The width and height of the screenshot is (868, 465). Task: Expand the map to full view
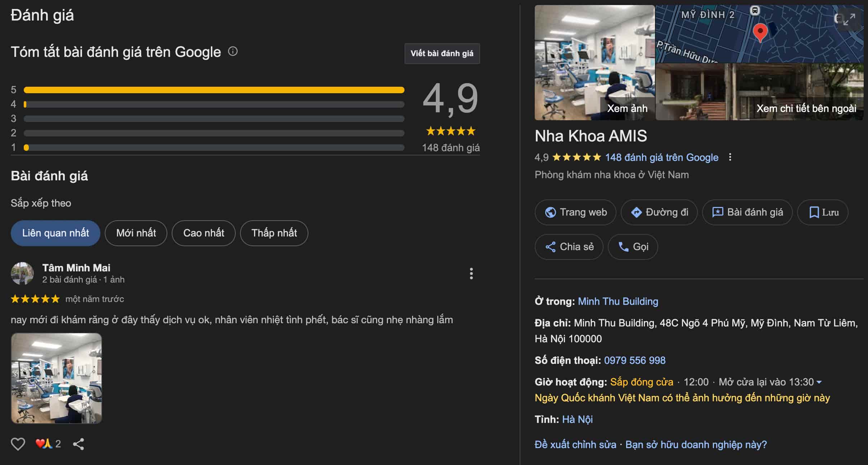(849, 19)
